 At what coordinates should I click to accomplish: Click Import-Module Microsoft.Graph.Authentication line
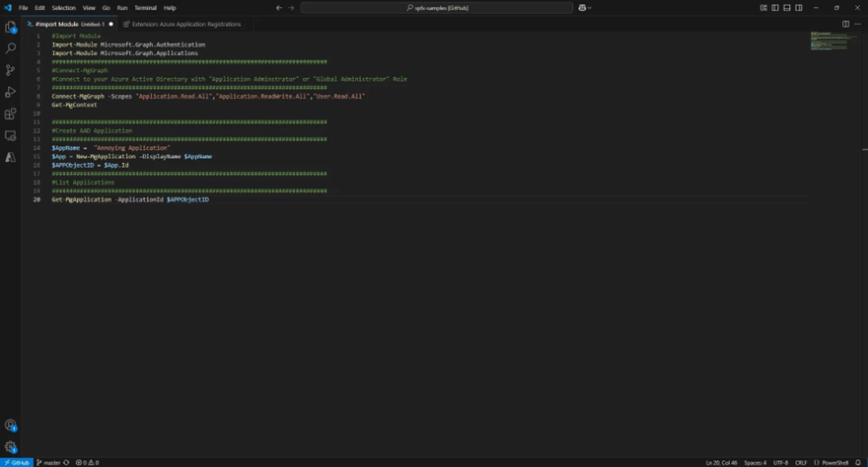coord(128,44)
